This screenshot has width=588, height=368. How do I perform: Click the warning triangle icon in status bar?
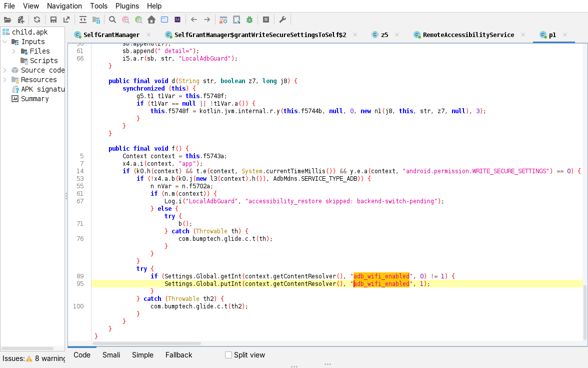(29, 358)
